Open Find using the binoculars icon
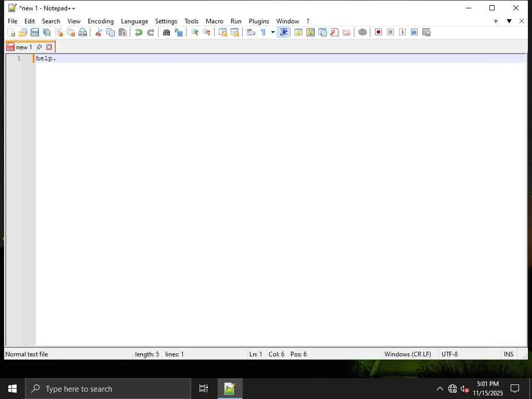532x399 pixels. [x=166, y=33]
